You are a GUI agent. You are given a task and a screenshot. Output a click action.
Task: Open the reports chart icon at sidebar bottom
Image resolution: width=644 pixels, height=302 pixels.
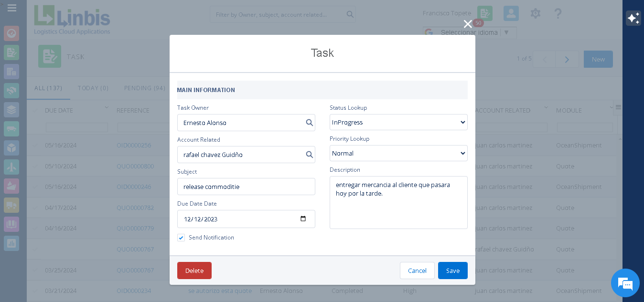pyautogui.click(x=11, y=243)
